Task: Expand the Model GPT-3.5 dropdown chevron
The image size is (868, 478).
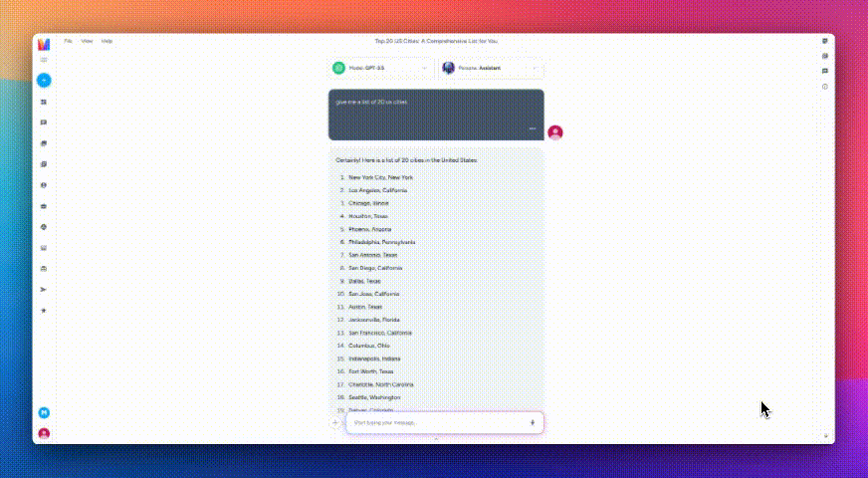Action: point(425,68)
